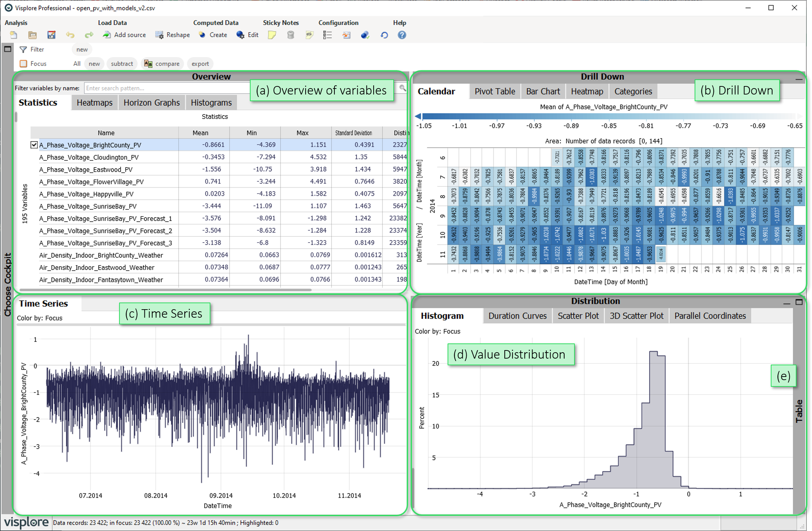
Task: Switch to the Pivot Table tab
Action: pos(494,91)
